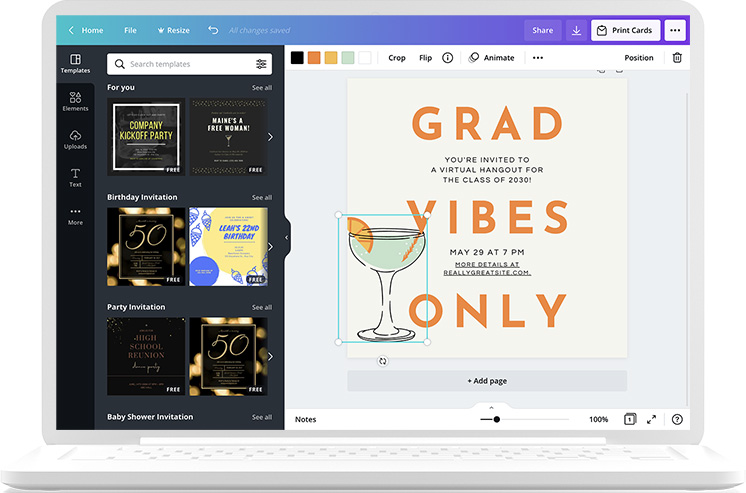Open search filter options icon
Image resolution: width=746 pixels, height=493 pixels.
coord(261,64)
